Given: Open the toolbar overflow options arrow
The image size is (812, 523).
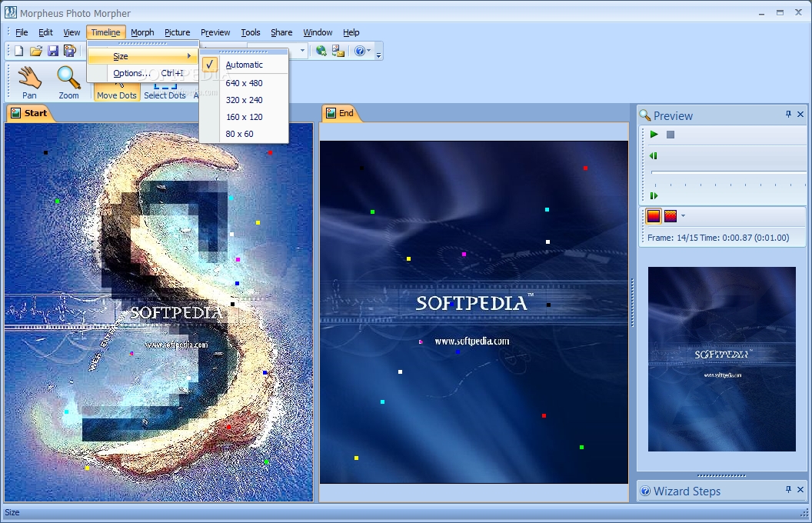Looking at the screenshot, I should (379, 54).
